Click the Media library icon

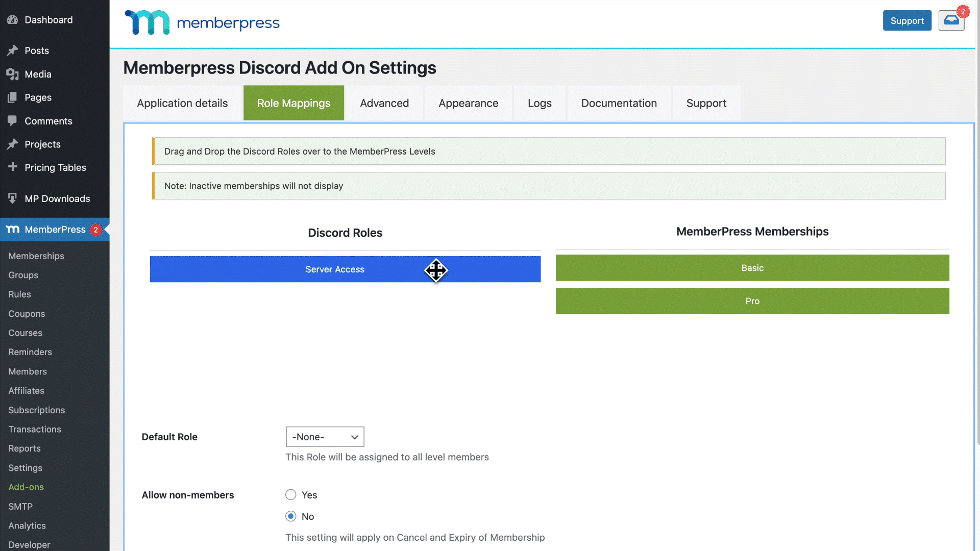(12, 74)
